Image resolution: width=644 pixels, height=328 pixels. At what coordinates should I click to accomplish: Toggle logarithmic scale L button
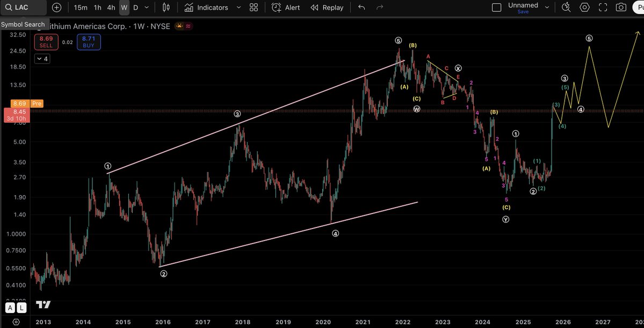21,308
